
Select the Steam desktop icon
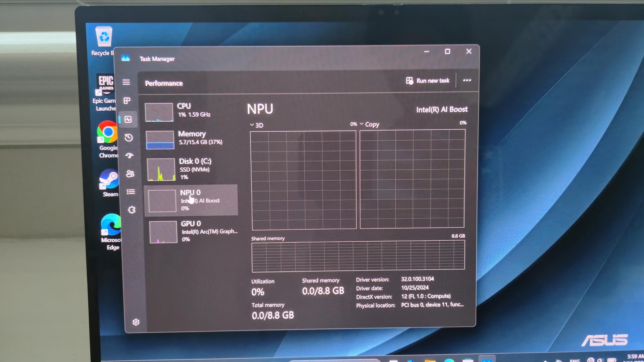click(110, 183)
